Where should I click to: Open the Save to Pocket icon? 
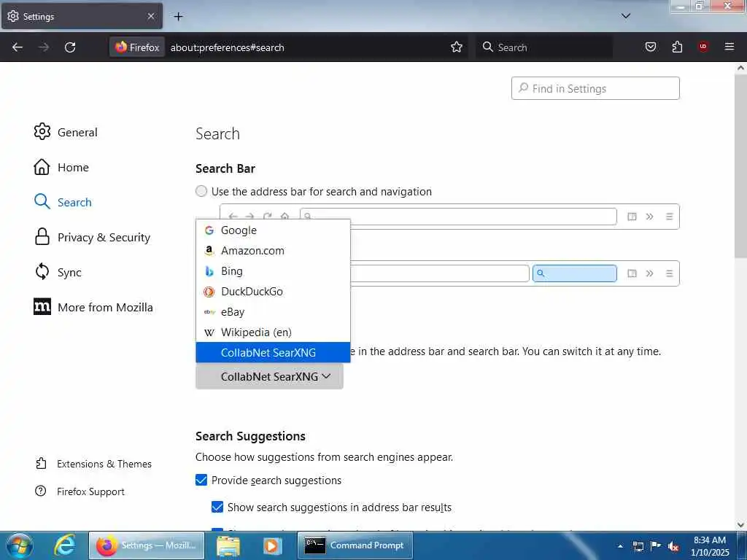click(x=651, y=47)
